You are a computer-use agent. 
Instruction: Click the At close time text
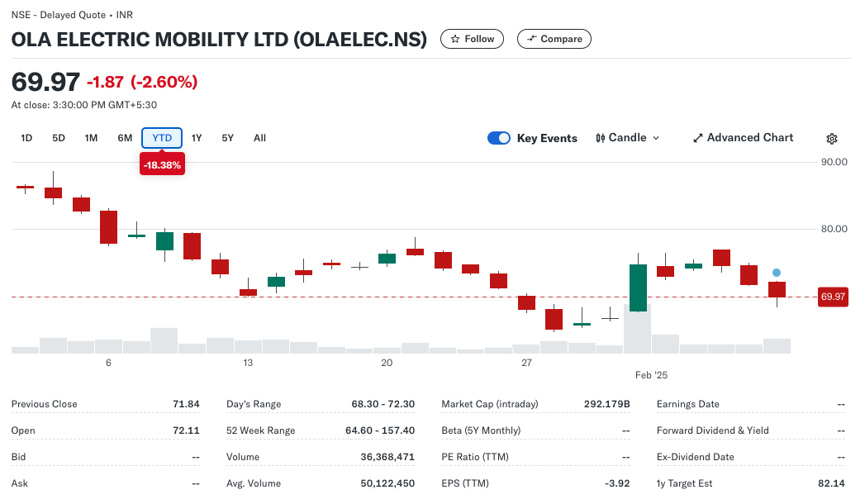click(83, 105)
